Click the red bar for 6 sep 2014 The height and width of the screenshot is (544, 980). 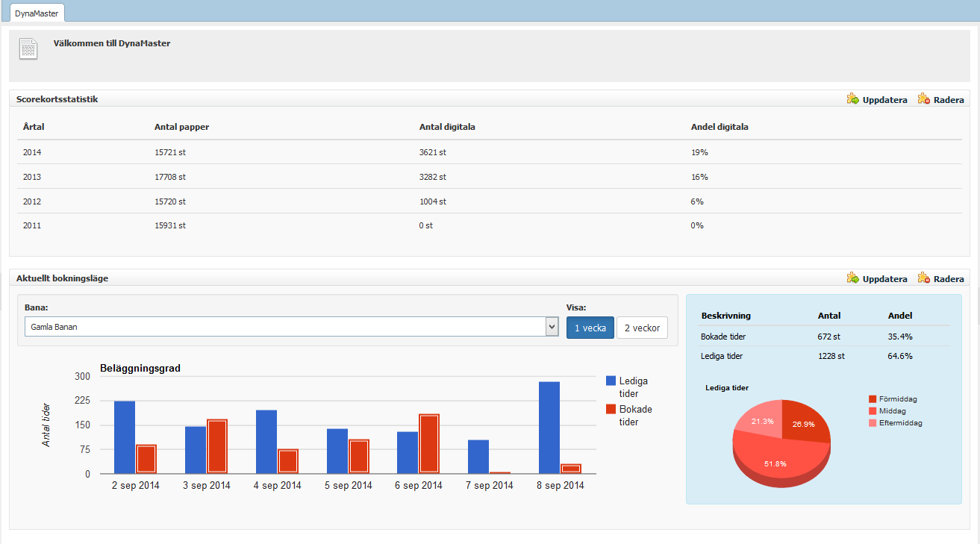pos(429,443)
